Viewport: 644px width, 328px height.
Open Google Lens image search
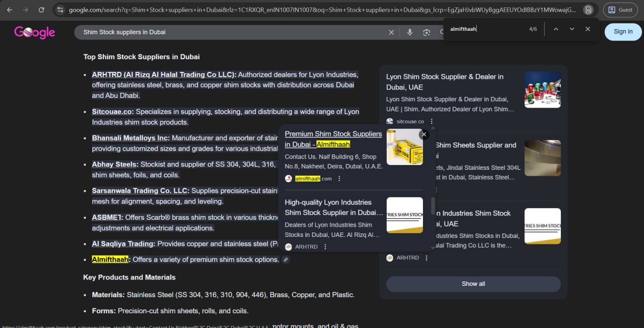click(426, 32)
